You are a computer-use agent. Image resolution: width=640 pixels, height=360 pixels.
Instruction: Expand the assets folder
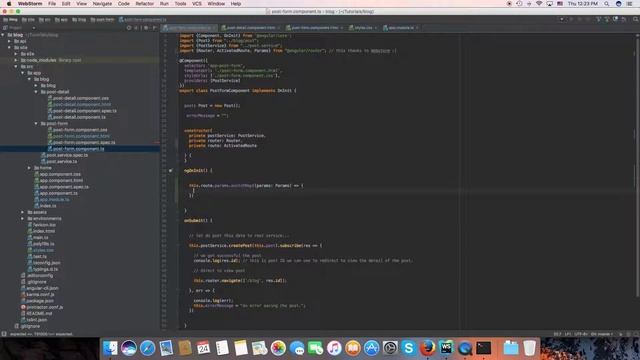pyautogui.click(x=22, y=212)
